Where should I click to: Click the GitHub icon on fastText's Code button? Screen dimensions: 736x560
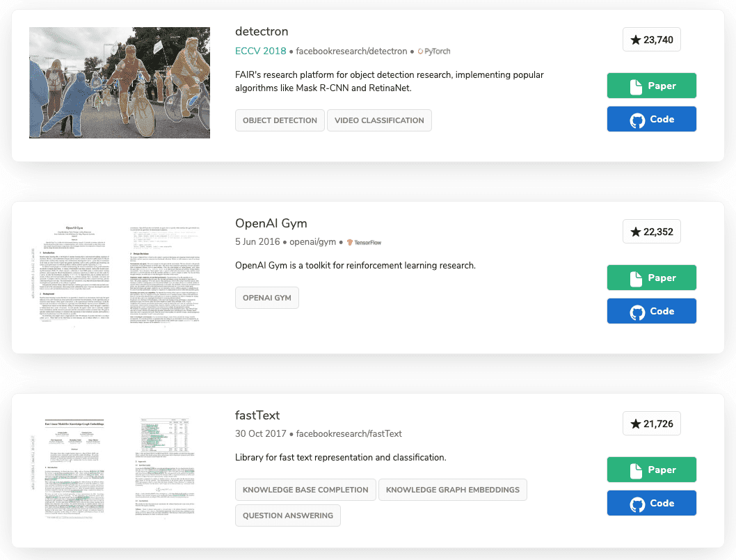coord(636,502)
